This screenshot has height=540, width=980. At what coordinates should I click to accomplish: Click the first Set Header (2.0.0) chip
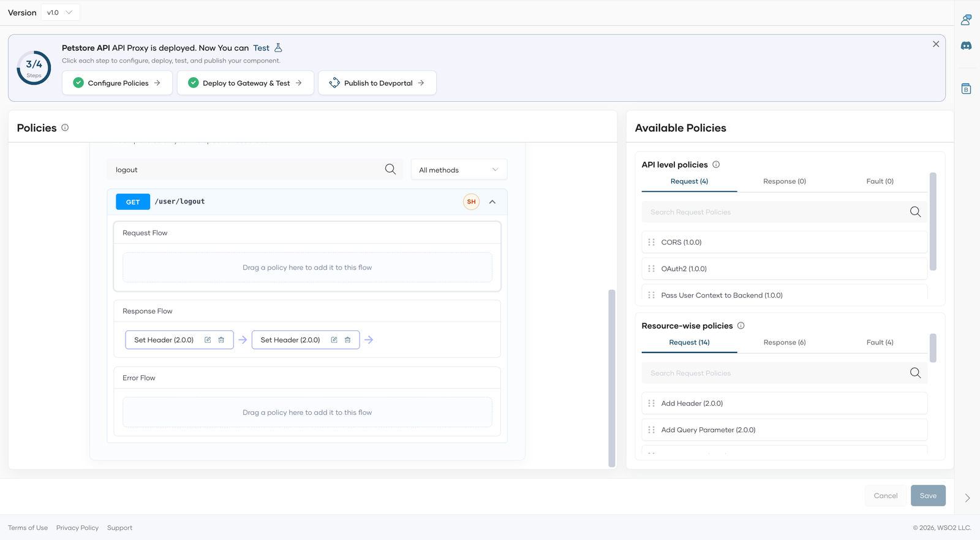click(x=179, y=340)
